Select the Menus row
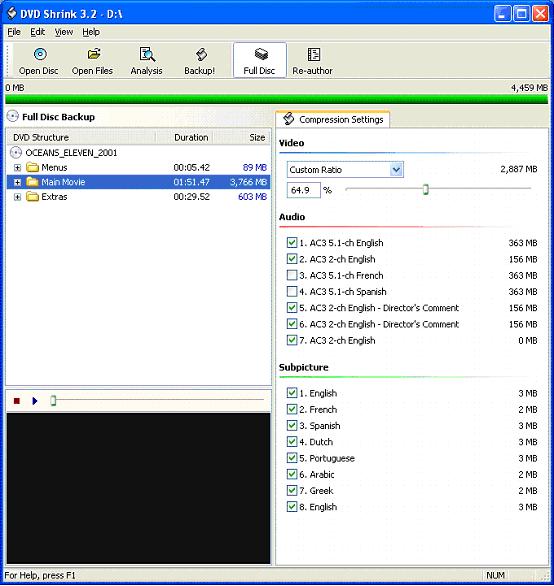 (x=138, y=167)
